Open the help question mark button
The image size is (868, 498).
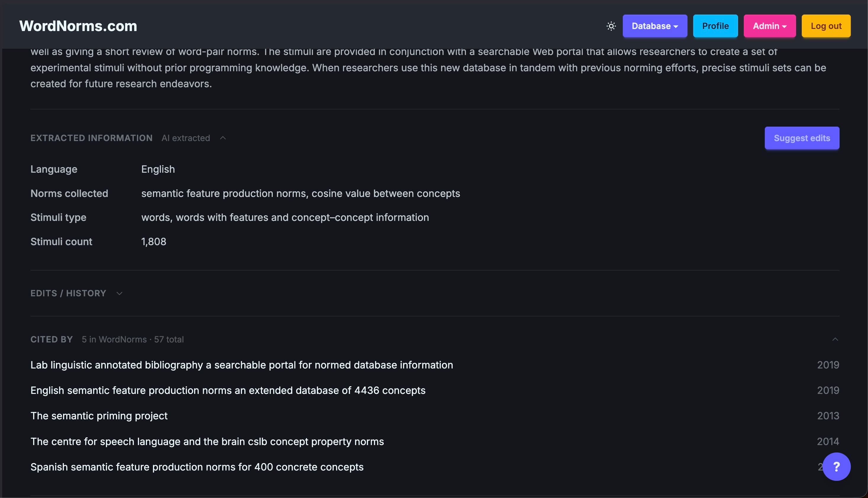(837, 467)
